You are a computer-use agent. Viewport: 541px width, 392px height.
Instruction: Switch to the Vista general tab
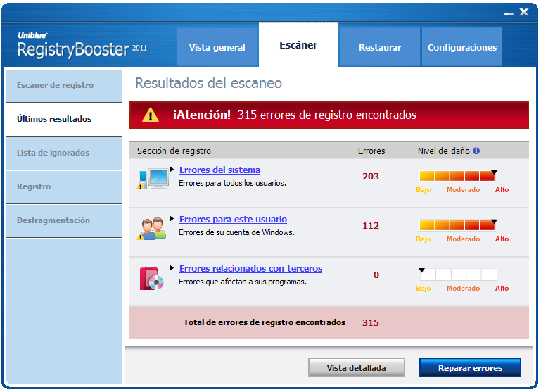click(x=217, y=47)
